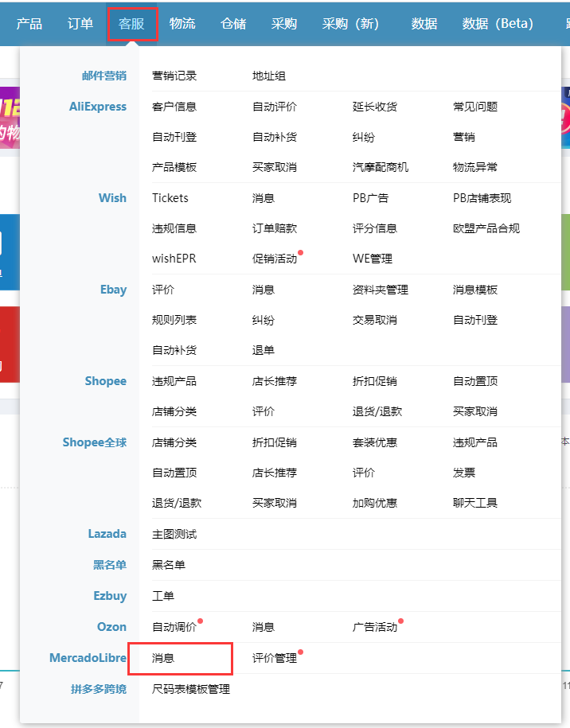Open 套装优惠 under Shopee全球
The height and width of the screenshot is (728, 570).
pyautogui.click(x=375, y=442)
